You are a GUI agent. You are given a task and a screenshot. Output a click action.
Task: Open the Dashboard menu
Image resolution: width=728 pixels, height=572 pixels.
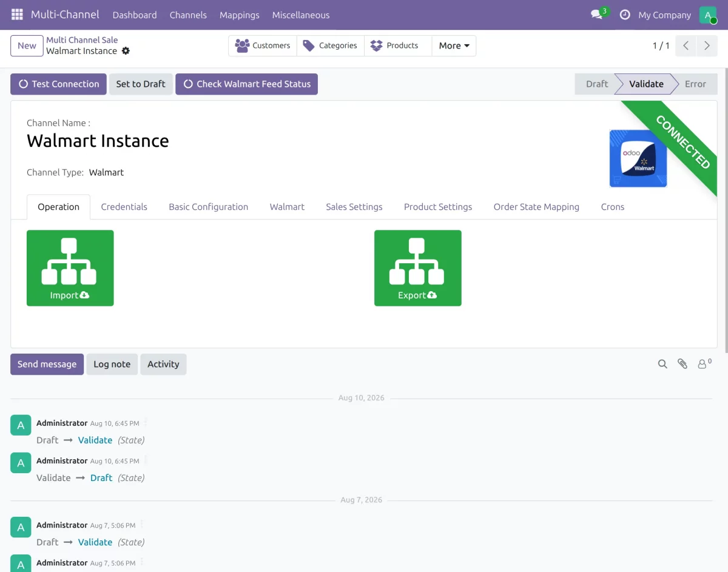(x=135, y=15)
